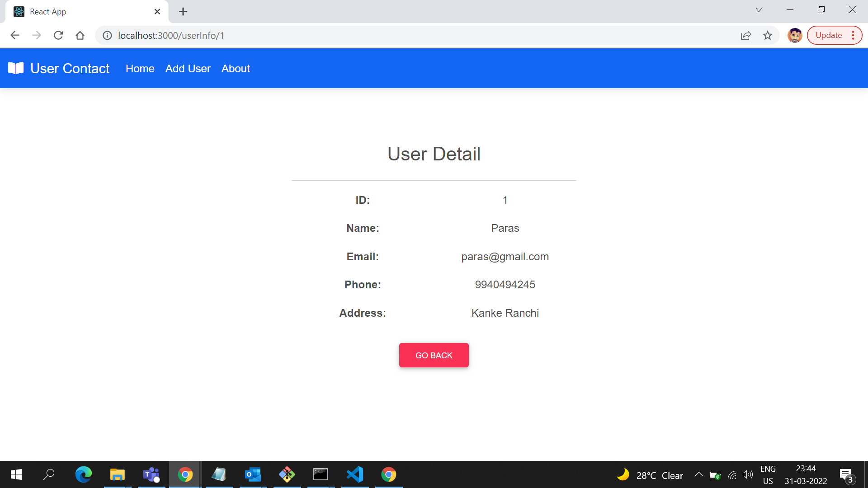
Task: Launch Microsoft Teams from the taskbar
Action: coord(151,474)
